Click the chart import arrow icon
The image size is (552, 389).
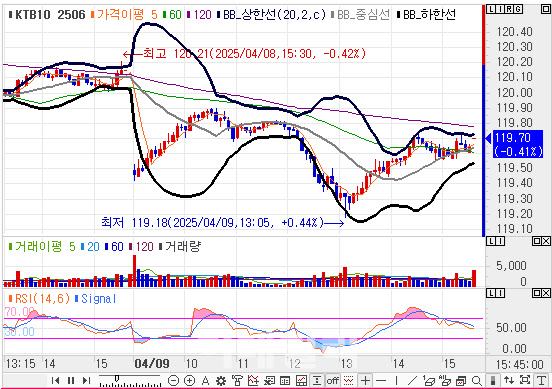pos(269,381)
